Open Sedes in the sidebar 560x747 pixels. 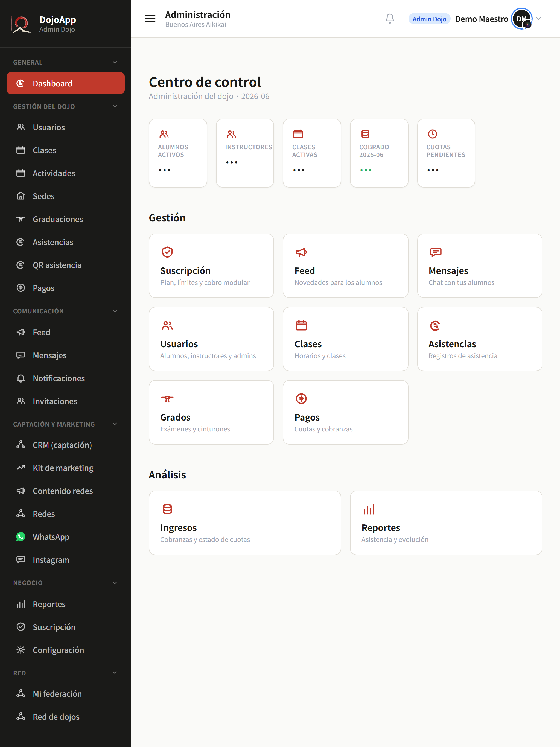(x=66, y=196)
